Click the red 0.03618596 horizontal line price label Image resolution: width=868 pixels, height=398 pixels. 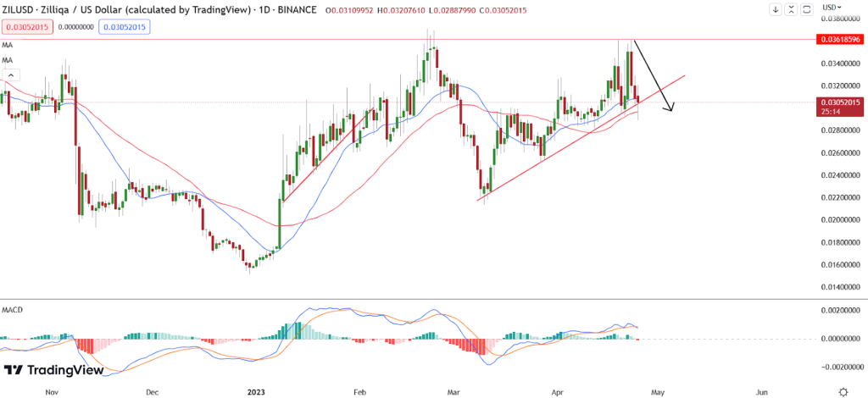(x=840, y=39)
